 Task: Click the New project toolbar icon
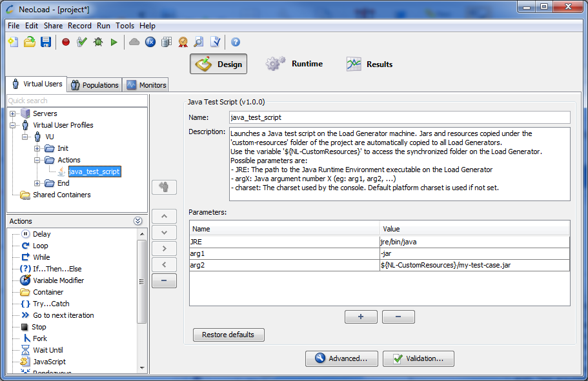coord(14,42)
